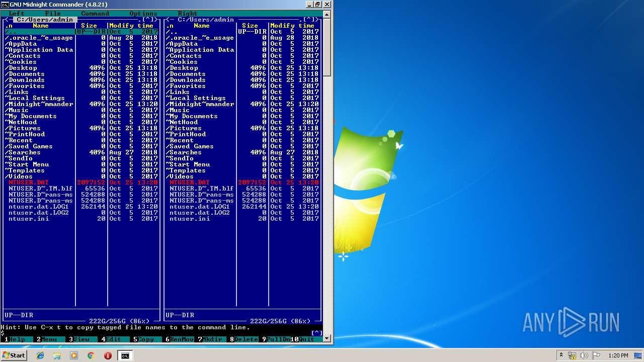
Task: Sort right panel by Name column header
Action: [202, 26]
